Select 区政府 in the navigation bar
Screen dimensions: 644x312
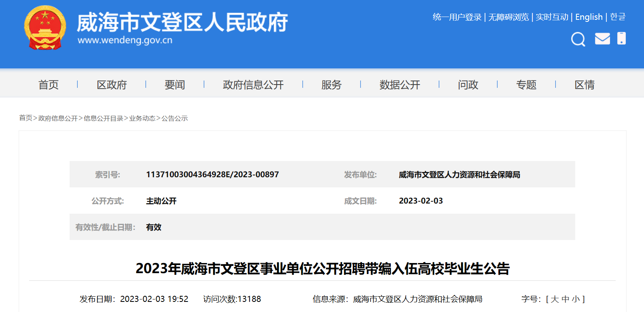[112, 85]
